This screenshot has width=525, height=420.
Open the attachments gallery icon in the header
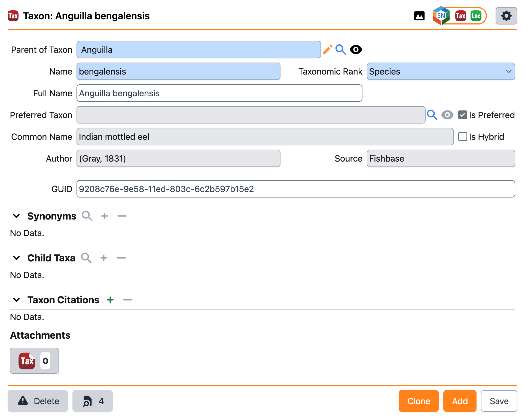tap(419, 16)
